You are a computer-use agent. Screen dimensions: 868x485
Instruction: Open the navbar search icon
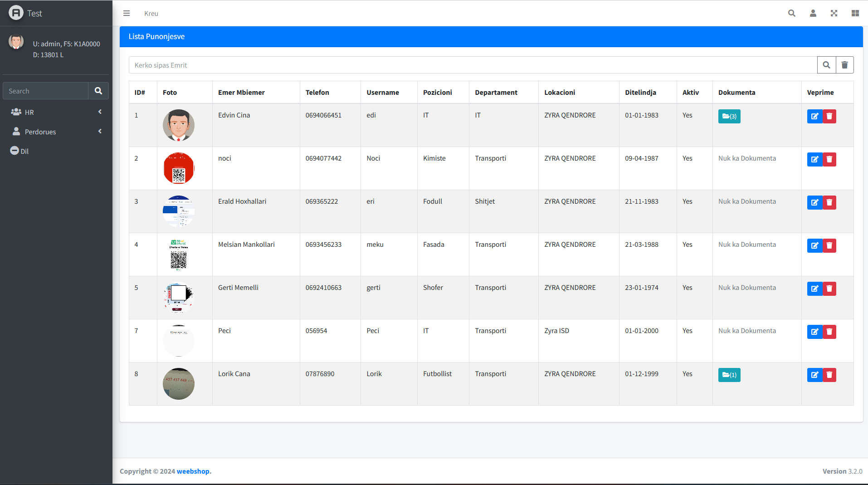pos(791,13)
